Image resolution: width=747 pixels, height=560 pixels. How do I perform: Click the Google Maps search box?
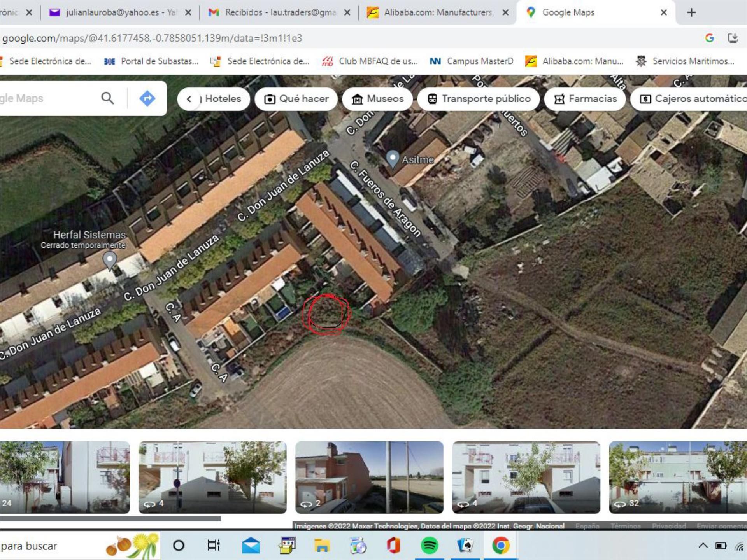point(47,98)
